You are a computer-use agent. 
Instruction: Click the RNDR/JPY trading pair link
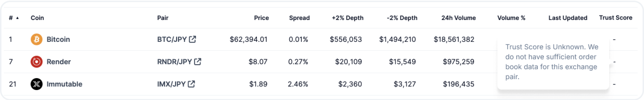pyautogui.click(x=175, y=62)
